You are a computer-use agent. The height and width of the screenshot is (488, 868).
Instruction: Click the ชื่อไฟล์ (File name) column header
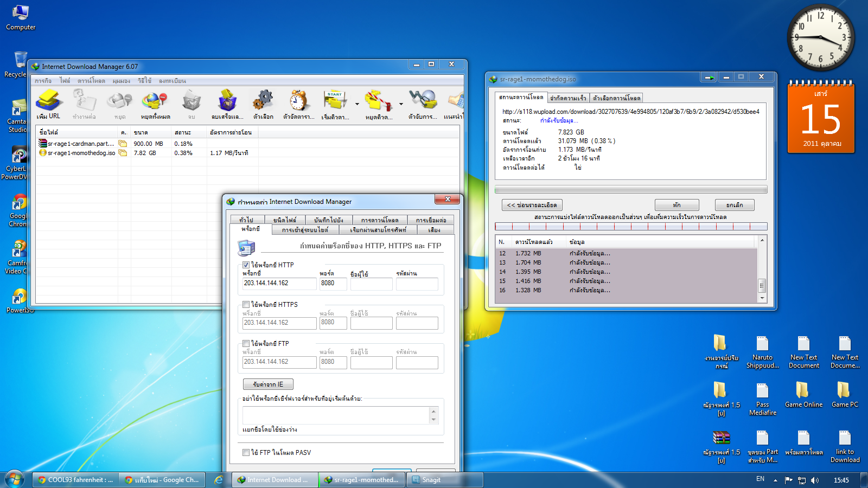[77, 132]
